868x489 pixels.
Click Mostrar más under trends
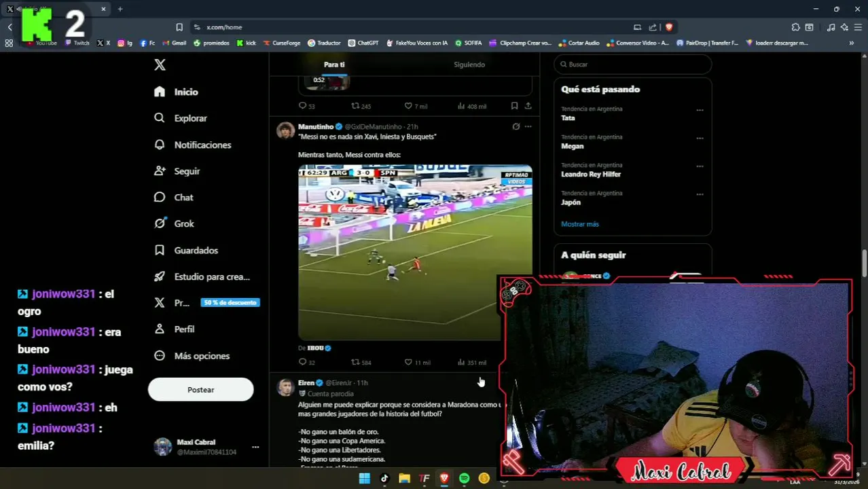point(580,224)
